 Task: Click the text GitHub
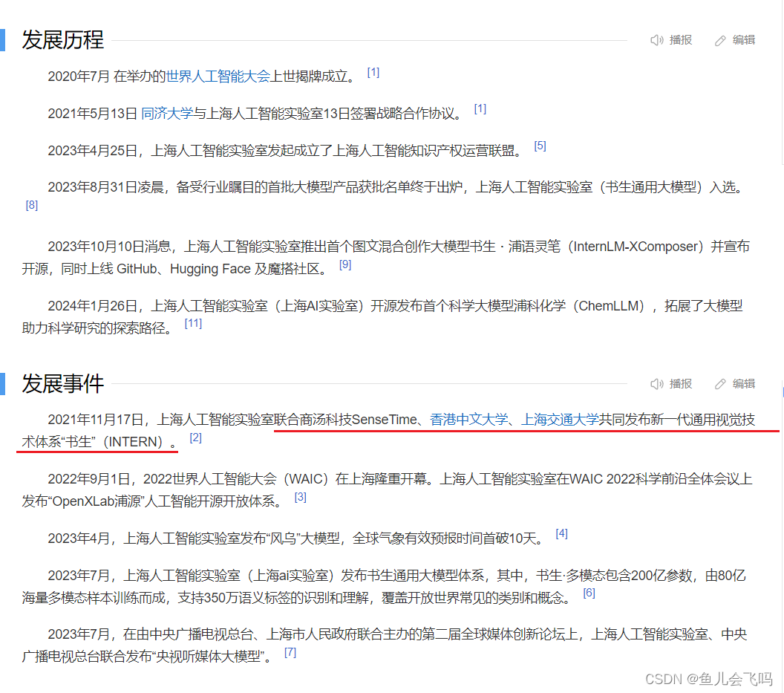coord(137,269)
